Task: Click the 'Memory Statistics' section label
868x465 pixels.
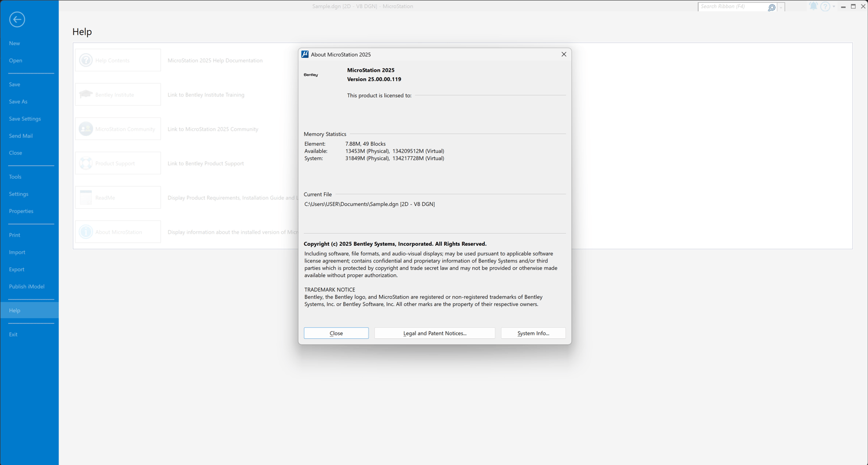Action: (x=325, y=134)
